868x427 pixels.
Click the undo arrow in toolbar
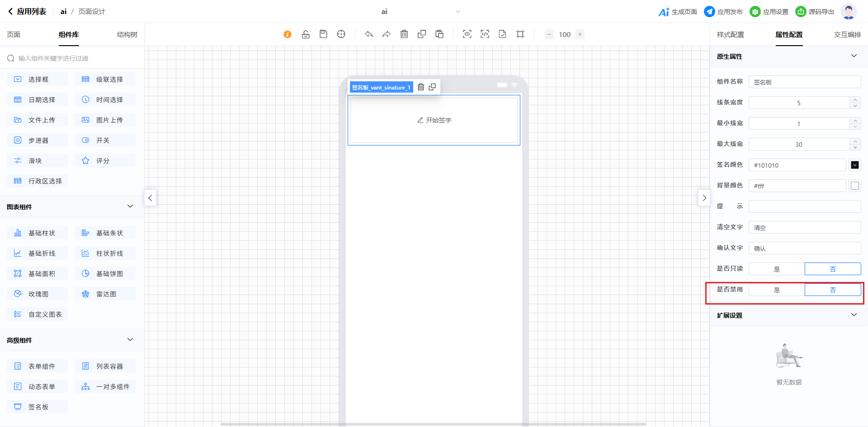click(369, 34)
